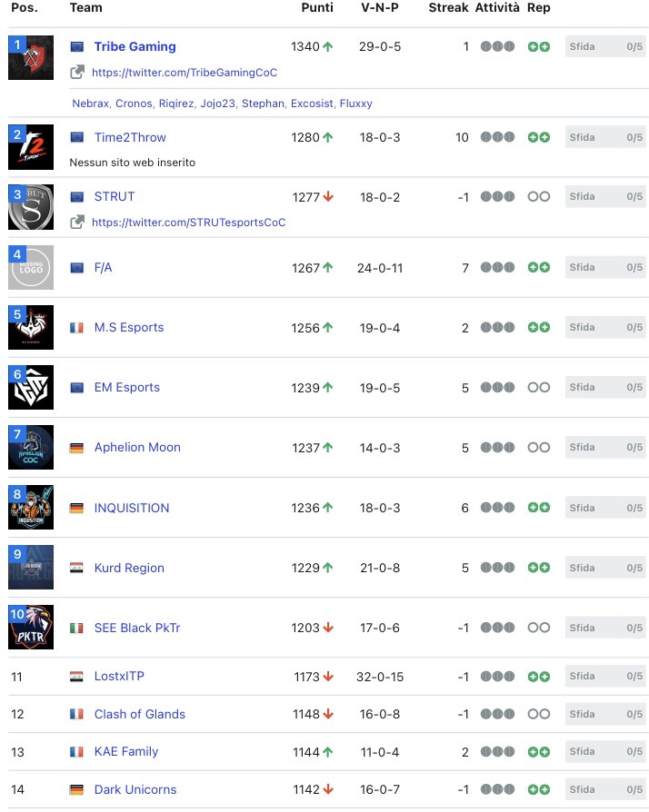Click Sfida button for STRUT

605,197
